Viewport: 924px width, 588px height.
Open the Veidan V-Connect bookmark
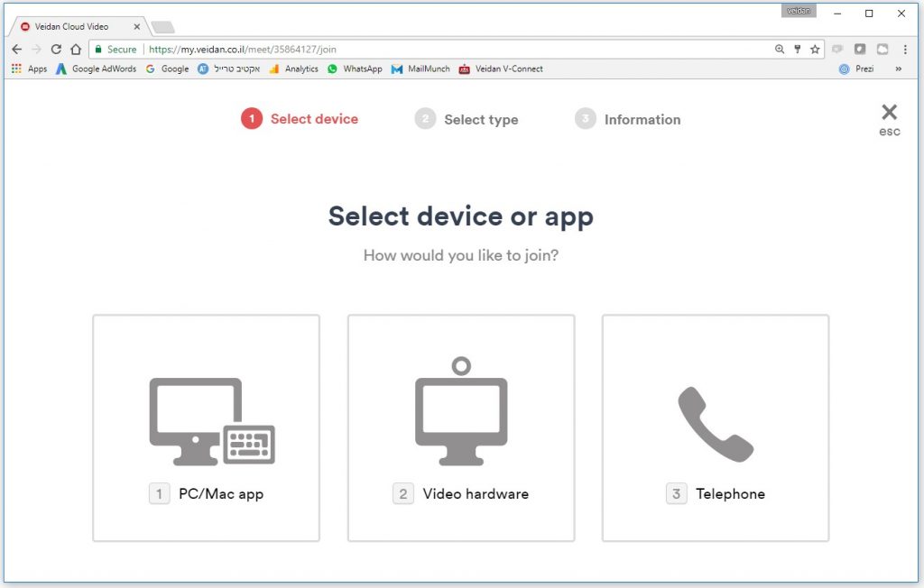tap(501, 69)
